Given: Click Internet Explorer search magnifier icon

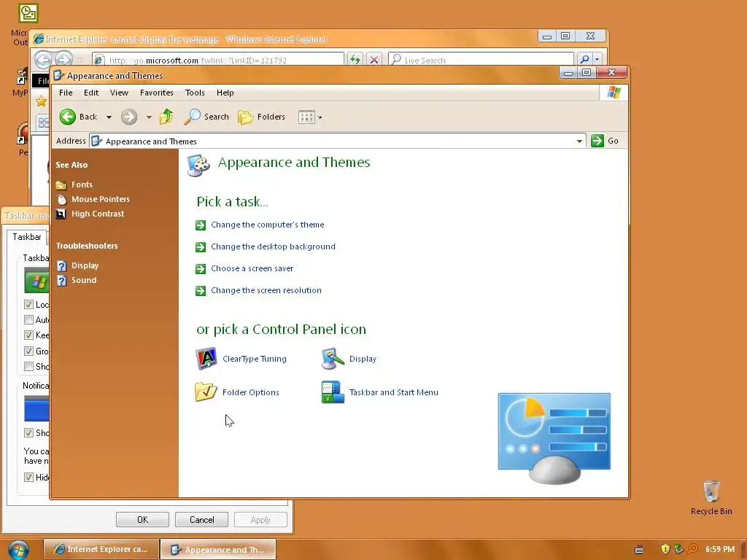Looking at the screenshot, I should [584, 60].
